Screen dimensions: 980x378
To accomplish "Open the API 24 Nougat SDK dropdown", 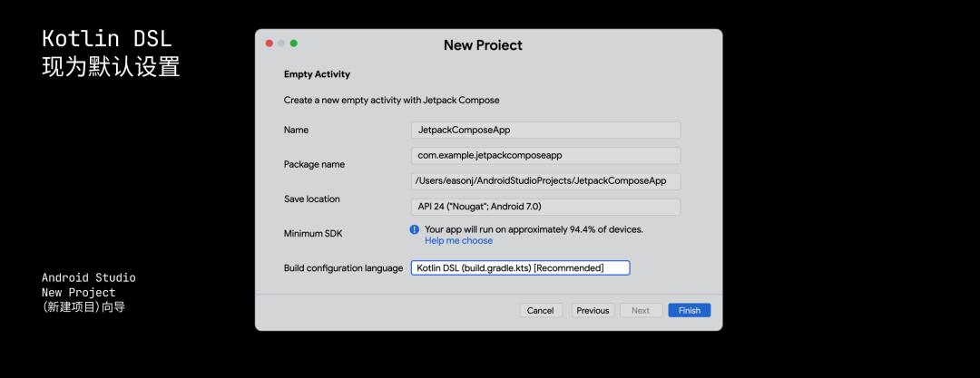I will coord(545,207).
